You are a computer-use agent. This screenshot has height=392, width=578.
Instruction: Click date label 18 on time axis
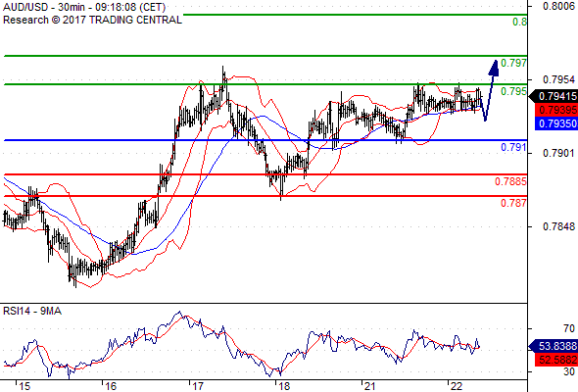coord(284,386)
